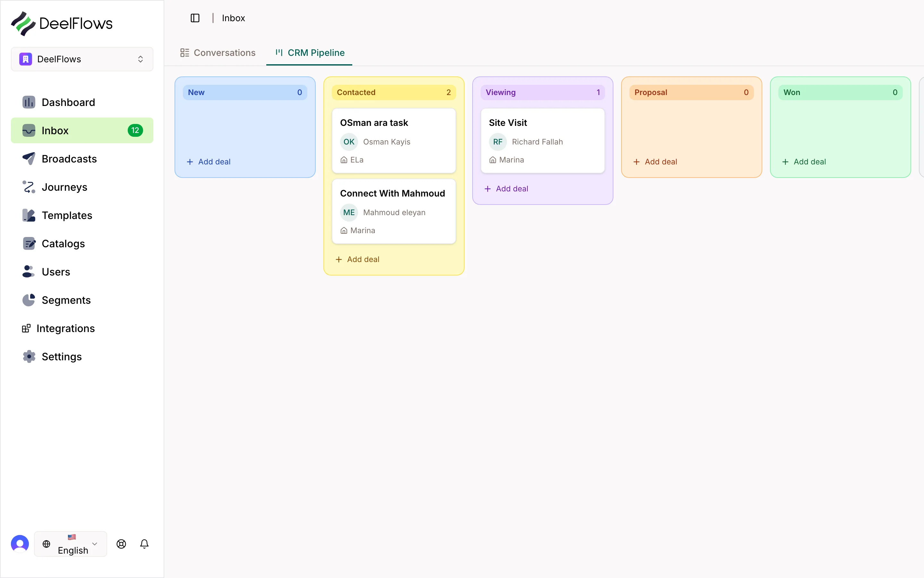Click the Osman Kayis contact name
This screenshot has height=578, width=924.
click(x=387, y=142)
